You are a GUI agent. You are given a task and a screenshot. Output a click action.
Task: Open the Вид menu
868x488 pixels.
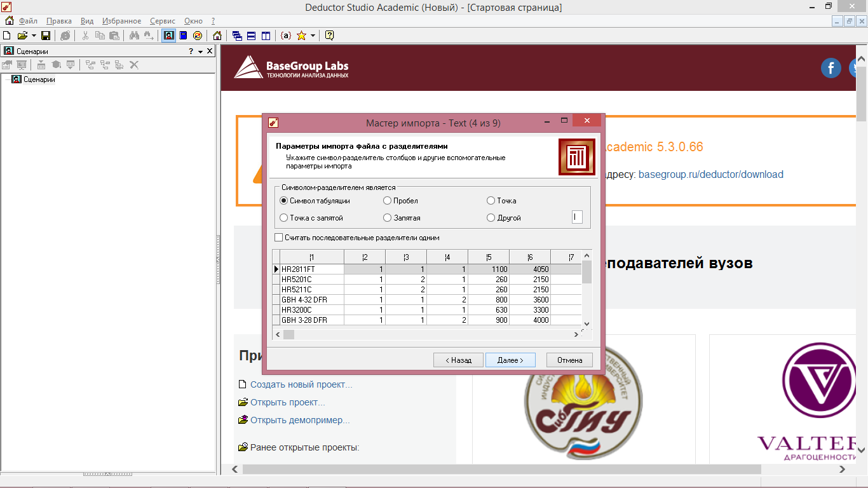[x=87, y=21]
